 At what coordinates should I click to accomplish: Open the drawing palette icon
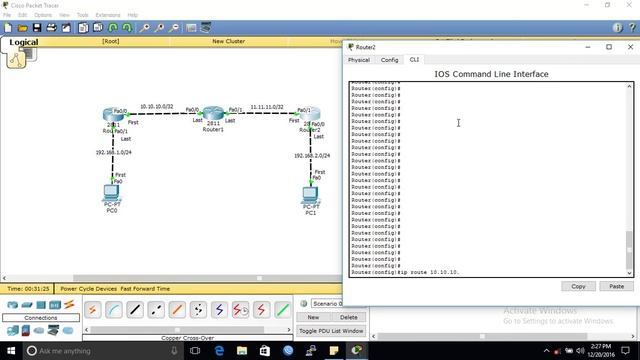pyautogui.click(x=191, y=28)
